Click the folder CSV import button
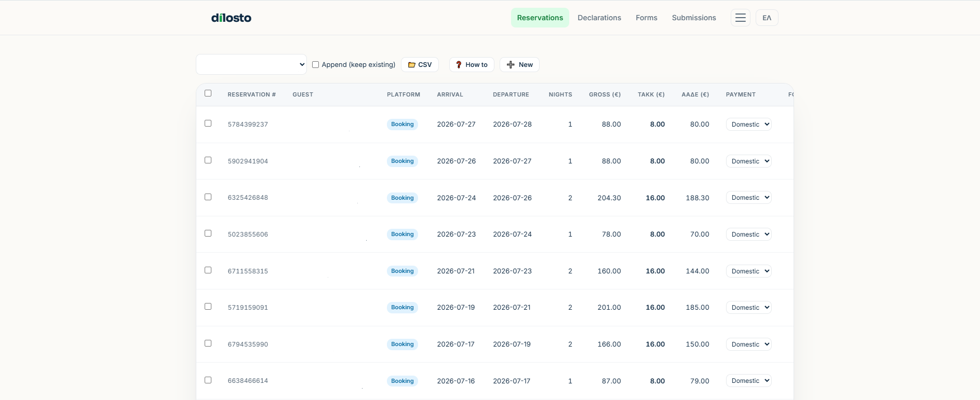 [x=420, y=65]
